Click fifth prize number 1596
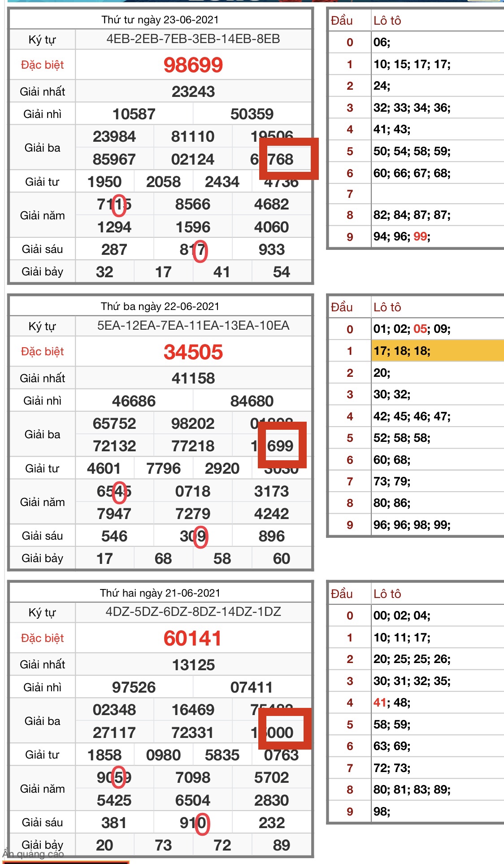This screenshot has width=504, height=864. [193, 227]
